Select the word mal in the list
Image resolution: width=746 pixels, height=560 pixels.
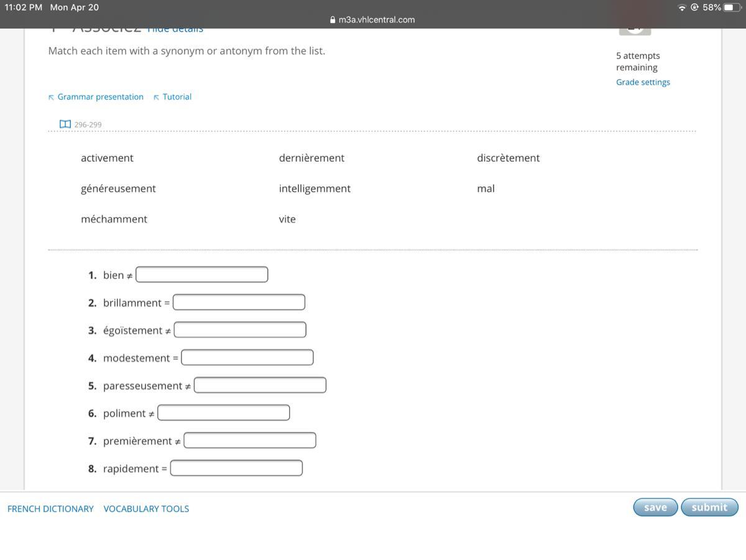pos(486,188)
